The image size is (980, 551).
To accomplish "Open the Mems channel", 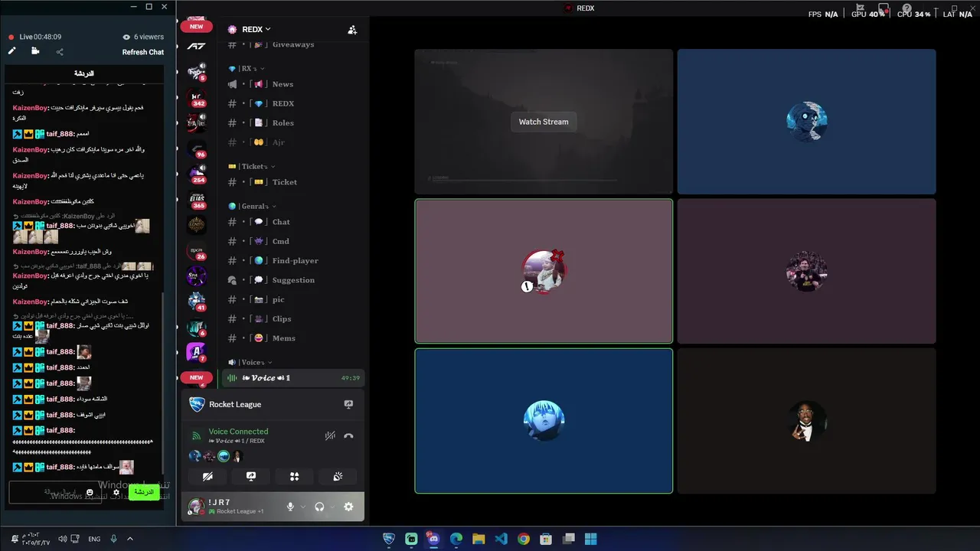I will 293,338.
